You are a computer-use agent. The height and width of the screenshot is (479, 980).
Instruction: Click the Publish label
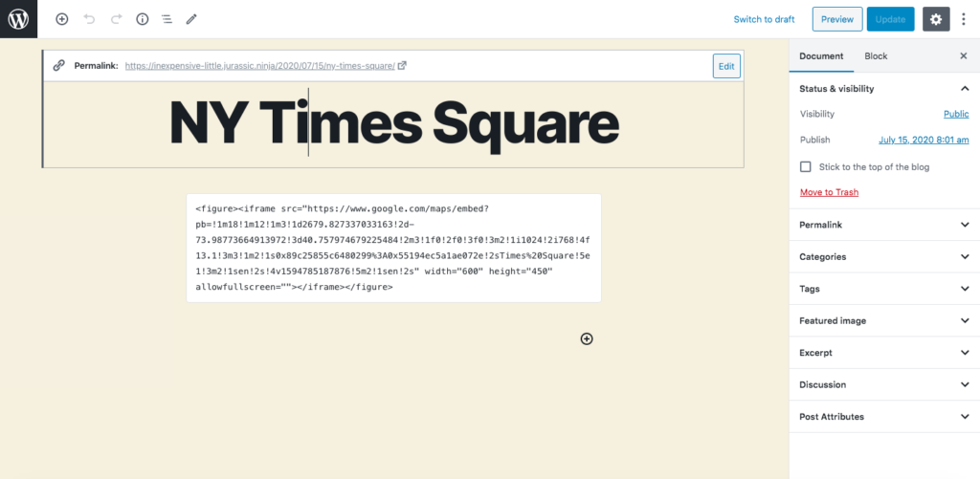[x=815, y=140]
